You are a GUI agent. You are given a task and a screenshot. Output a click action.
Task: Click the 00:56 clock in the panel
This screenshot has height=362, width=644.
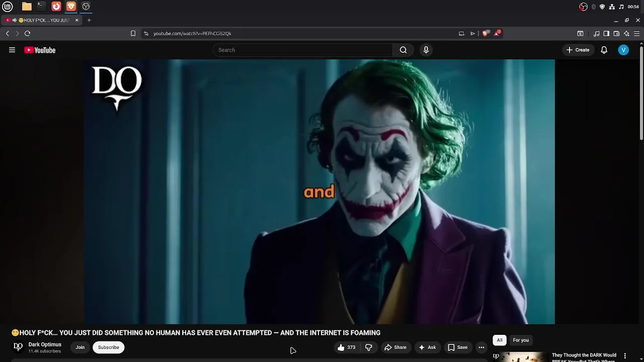point(633,7)
